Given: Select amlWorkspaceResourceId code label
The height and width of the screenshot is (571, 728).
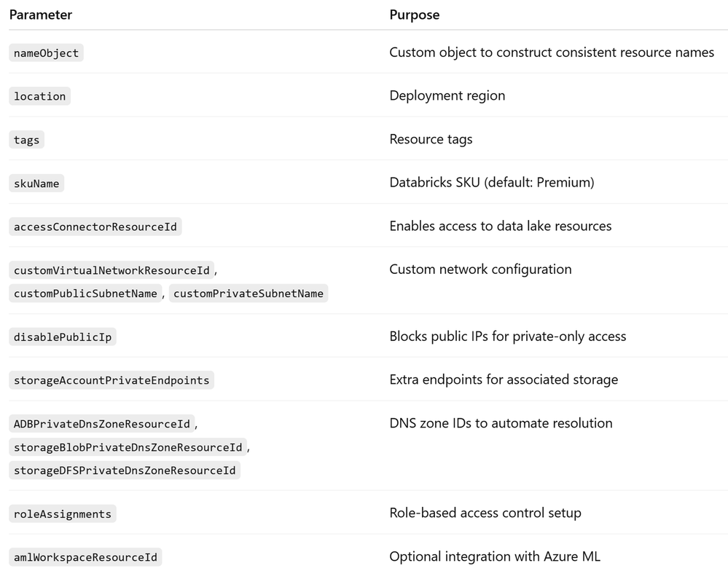Looking at the screenshot, I should click(x=85, y=558).
